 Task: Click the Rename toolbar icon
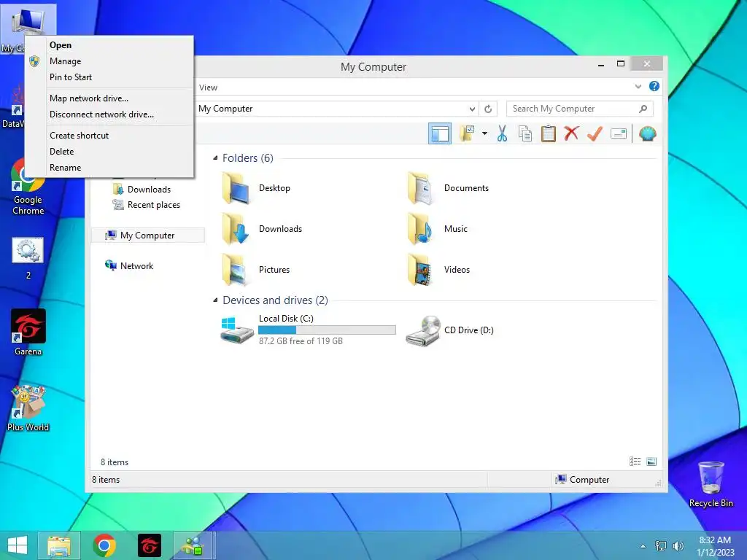pyautogui.click(x=619, y=134)
